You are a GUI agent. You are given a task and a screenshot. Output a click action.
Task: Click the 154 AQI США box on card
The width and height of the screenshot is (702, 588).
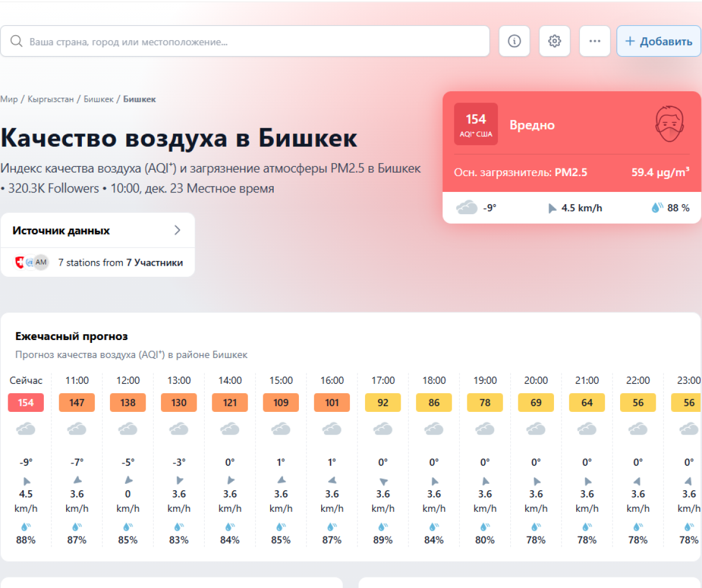coord(476,124)
